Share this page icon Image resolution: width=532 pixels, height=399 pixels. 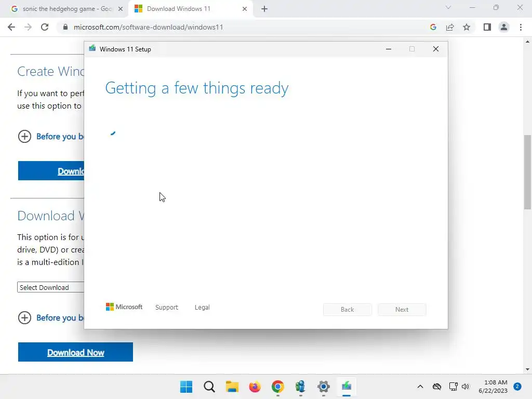click(x=450, y=27)
